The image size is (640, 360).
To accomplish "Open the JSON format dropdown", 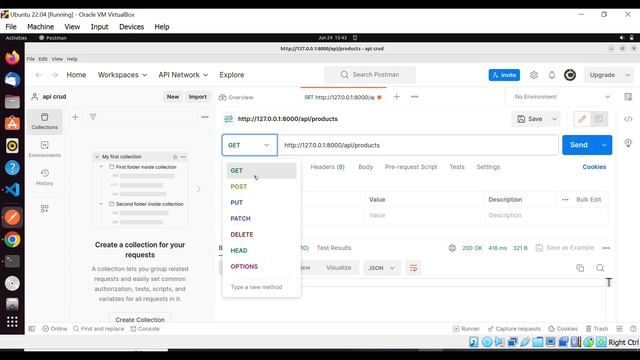I will pos(382,268).
